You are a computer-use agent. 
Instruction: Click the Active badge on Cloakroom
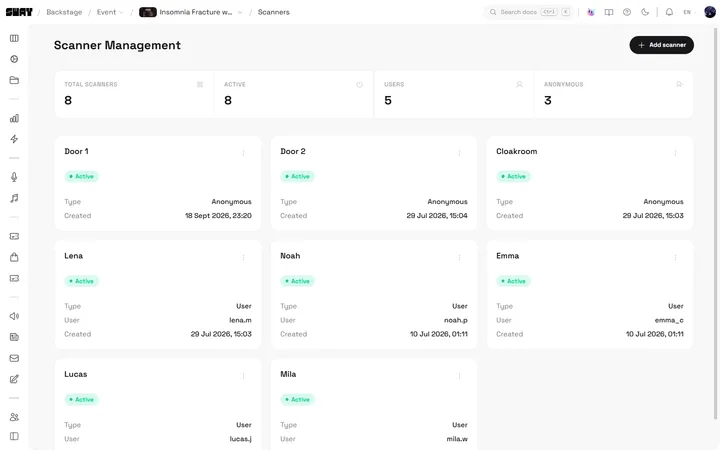click(513, 176)
